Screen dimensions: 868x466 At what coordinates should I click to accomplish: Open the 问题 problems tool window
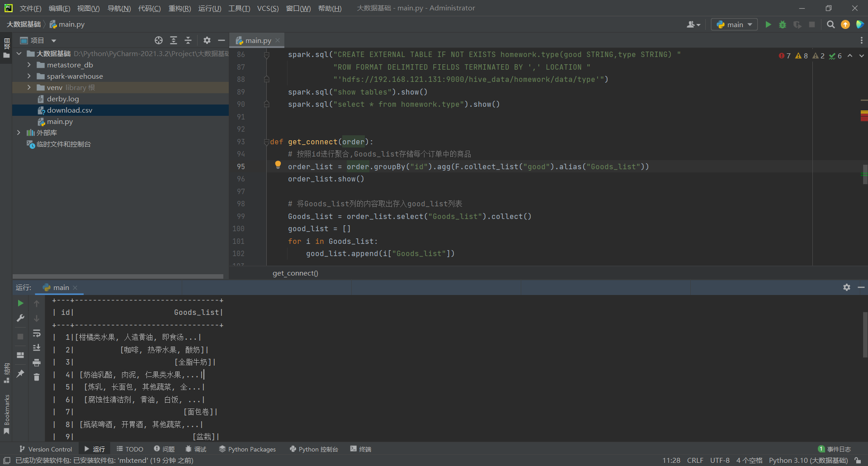164,449
